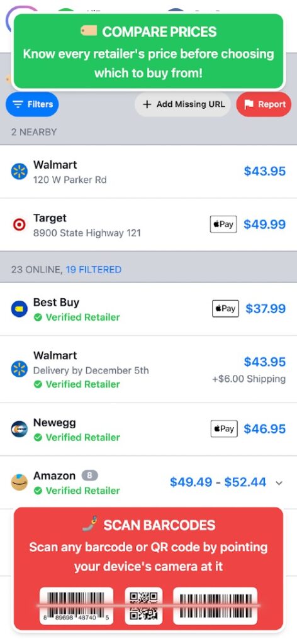Click the Newegg $46.95 price

tap(264, 429)
